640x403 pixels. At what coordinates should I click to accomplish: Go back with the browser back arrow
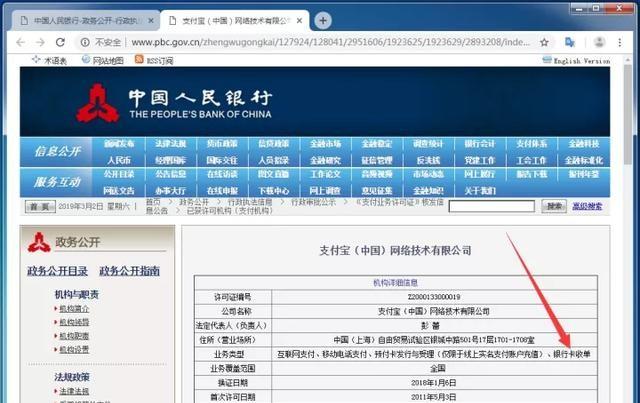21,42
